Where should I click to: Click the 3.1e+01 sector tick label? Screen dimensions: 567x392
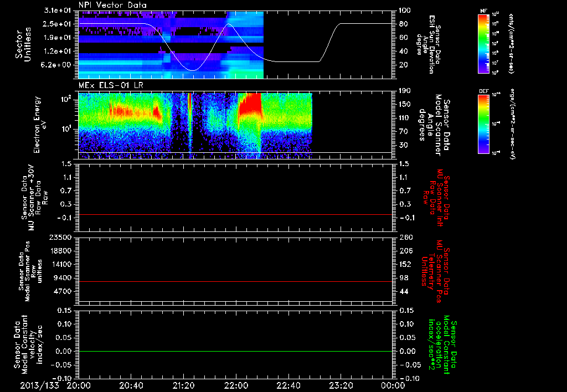(x=56, y=11)
